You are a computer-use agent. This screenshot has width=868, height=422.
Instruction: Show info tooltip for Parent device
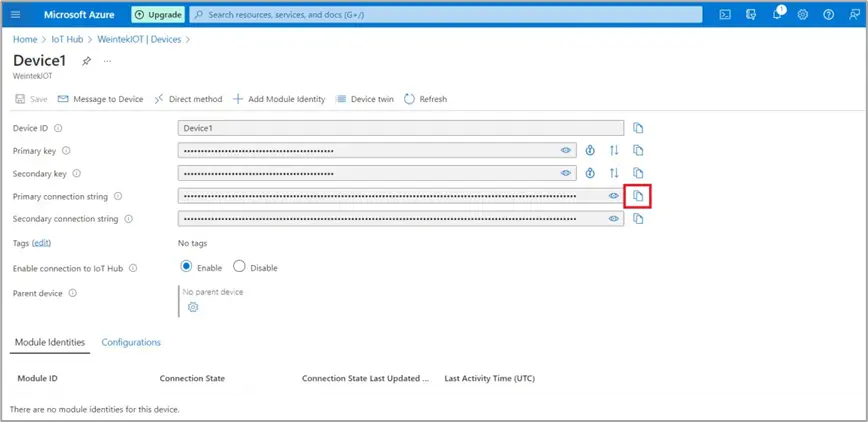coord(73,294)
